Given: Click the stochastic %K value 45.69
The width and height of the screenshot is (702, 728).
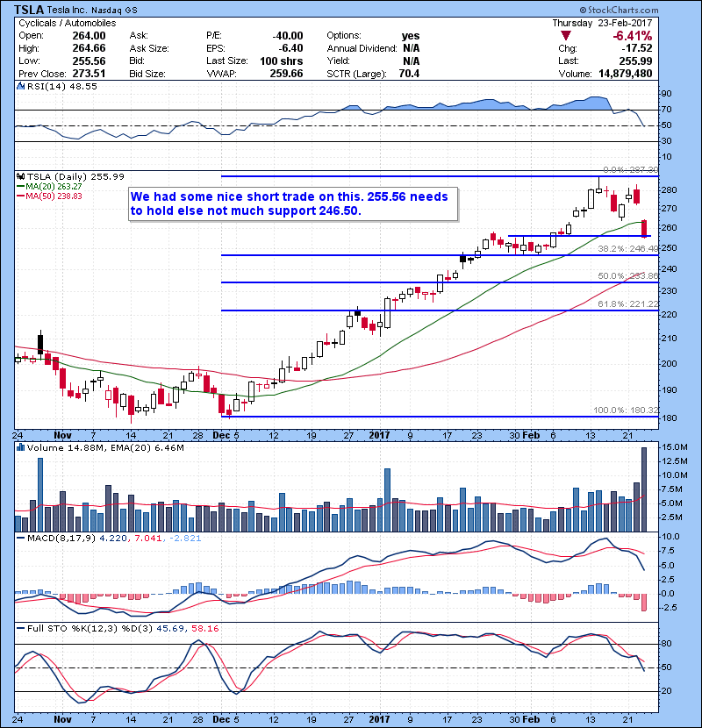Looking at the screenshot, I should [170, 628].
